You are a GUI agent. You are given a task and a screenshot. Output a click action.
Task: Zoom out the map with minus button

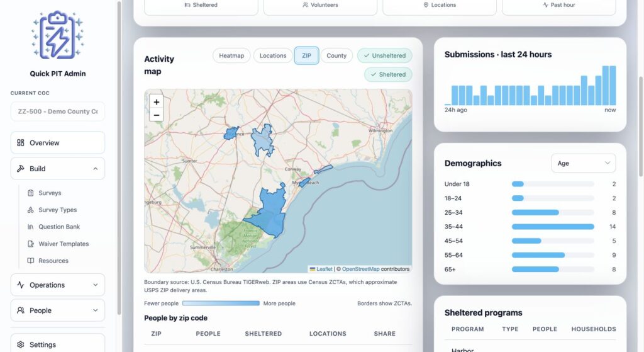[157, 115]
